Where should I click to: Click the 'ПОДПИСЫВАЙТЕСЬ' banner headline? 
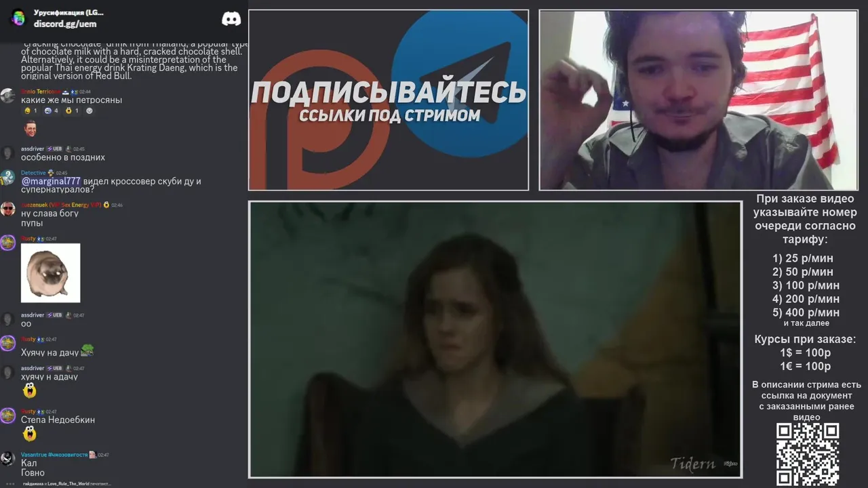(x=389, y=93)
